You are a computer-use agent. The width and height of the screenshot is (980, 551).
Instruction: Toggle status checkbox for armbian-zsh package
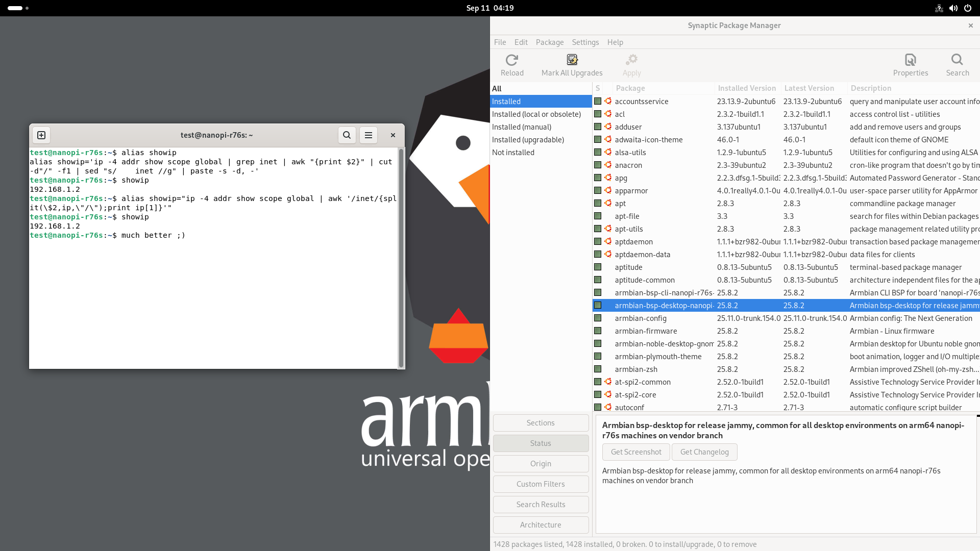598,369
